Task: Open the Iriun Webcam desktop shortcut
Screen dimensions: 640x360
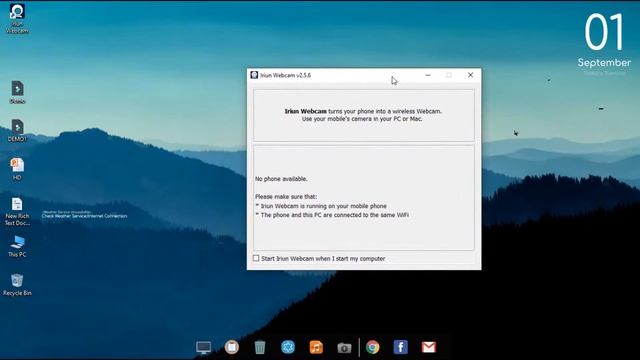Action: point(17,18)
